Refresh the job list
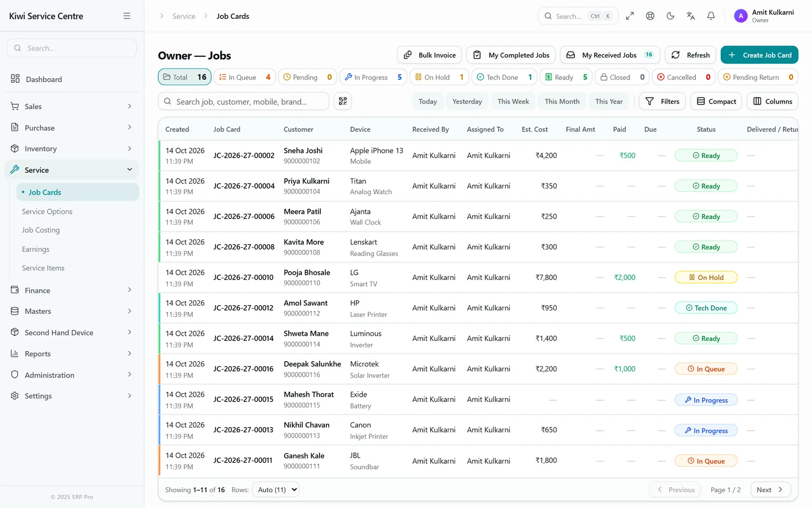 690,55
